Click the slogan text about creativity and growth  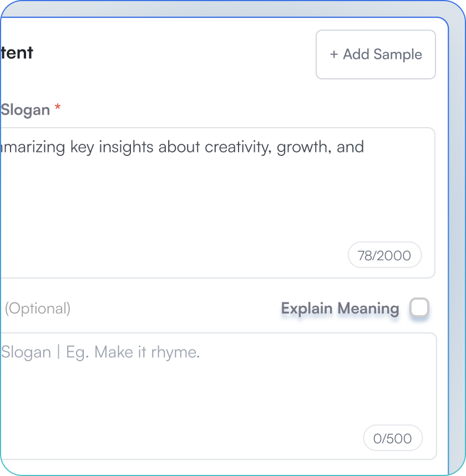click(x=182, y=146)
